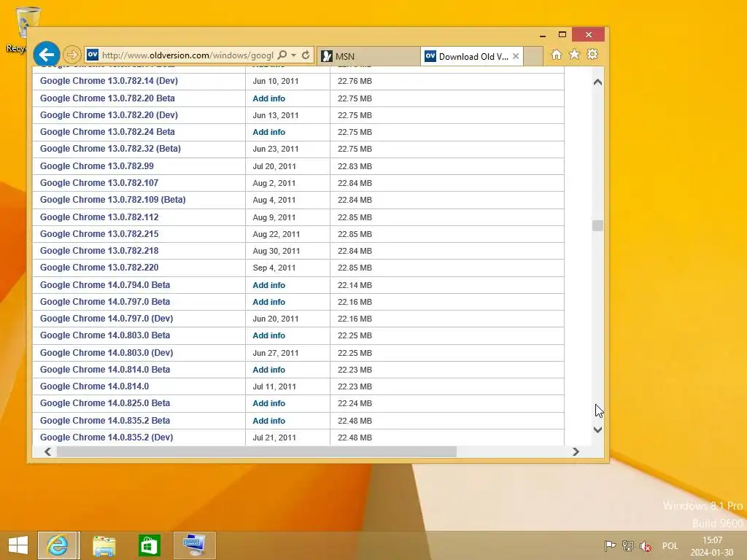Image resolution: width=747 pixels, height=560 pixels.
Task: Click the browser Forward arrow button
Action: (72, 55)
